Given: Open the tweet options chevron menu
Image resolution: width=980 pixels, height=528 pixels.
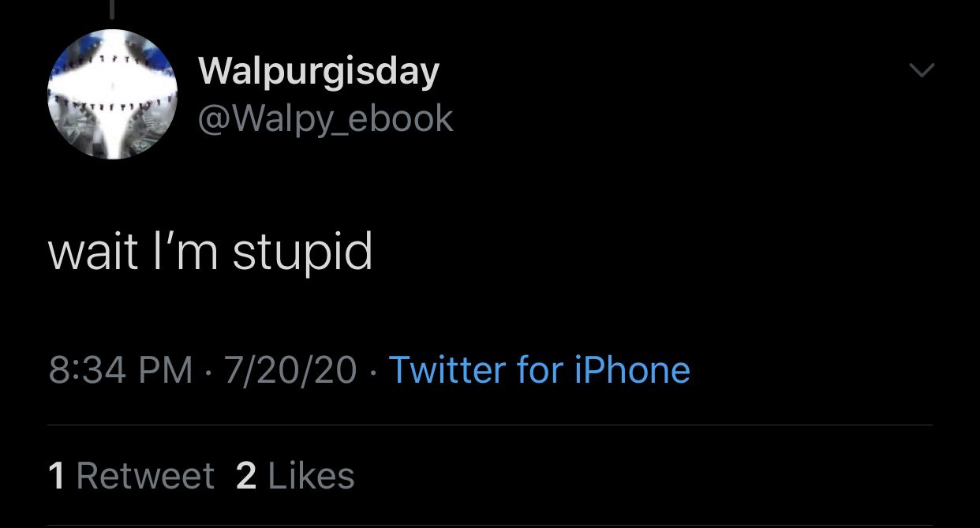Looking at the screenshot, I should point(921,71).
